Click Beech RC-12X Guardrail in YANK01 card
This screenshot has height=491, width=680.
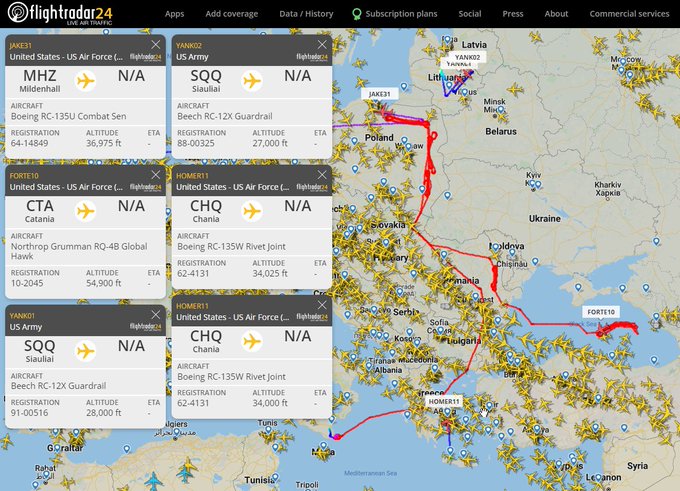click(x=58, y=386)
